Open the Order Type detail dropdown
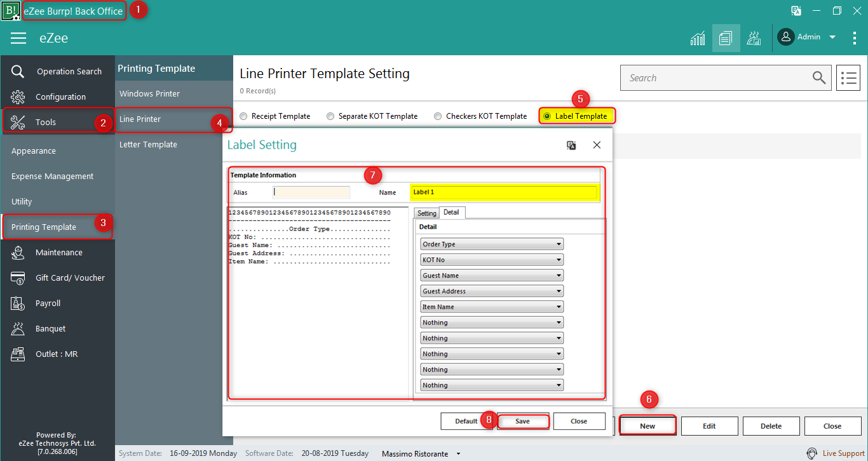 pyautogui.click(x=492, y=244)
